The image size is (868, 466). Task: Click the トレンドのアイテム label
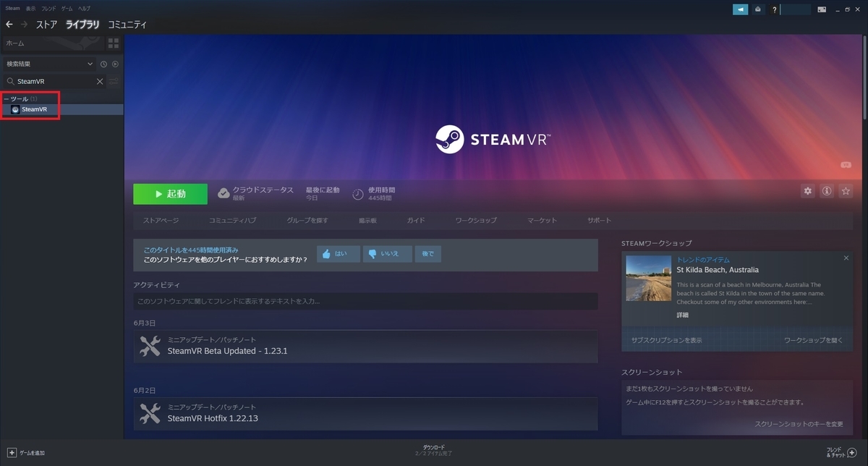tap(703, 259)
